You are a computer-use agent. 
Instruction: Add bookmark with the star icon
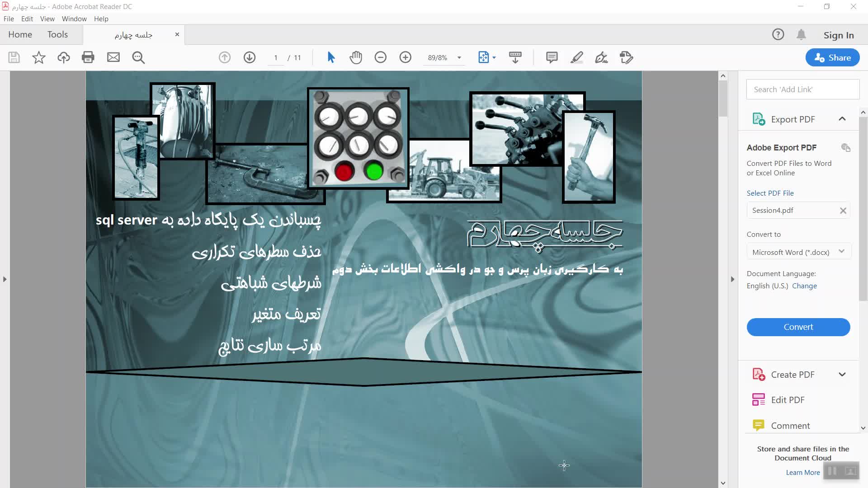(39, 57)
